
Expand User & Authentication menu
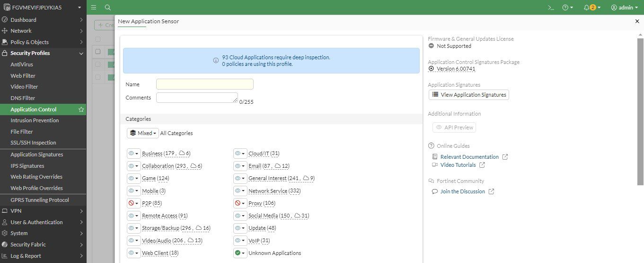tap(43, 222)
